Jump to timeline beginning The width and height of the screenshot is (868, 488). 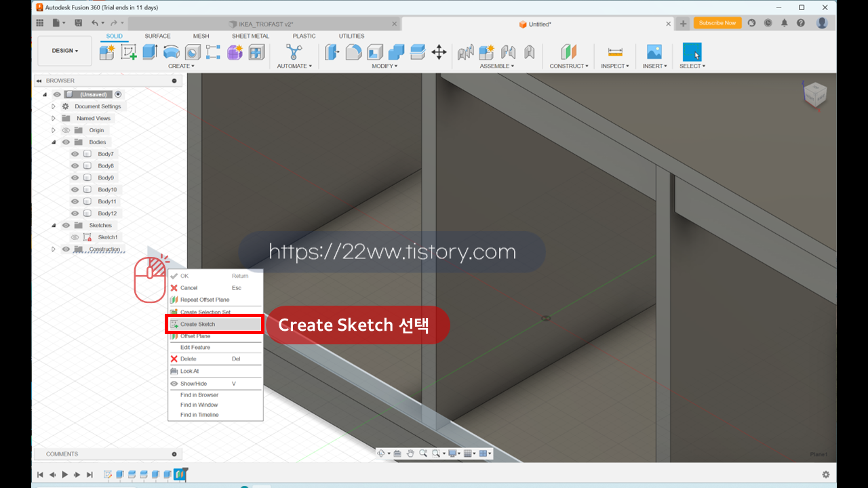pos(40,474)
